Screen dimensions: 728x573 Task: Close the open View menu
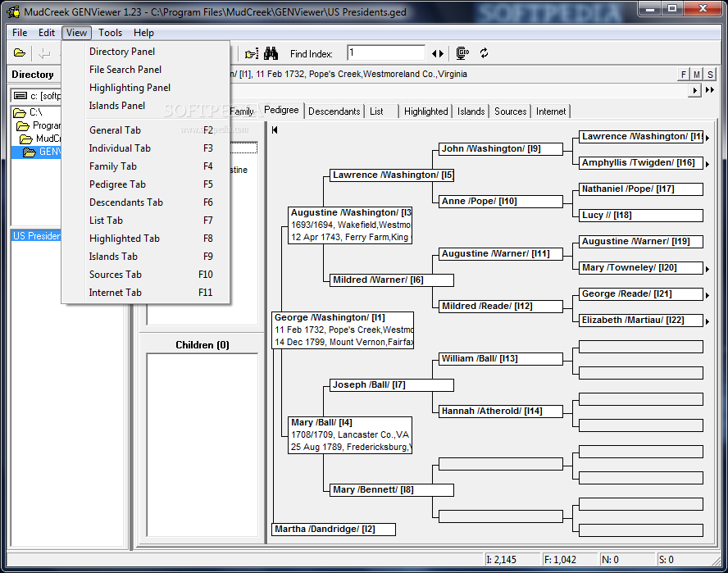tap(76, 33)
